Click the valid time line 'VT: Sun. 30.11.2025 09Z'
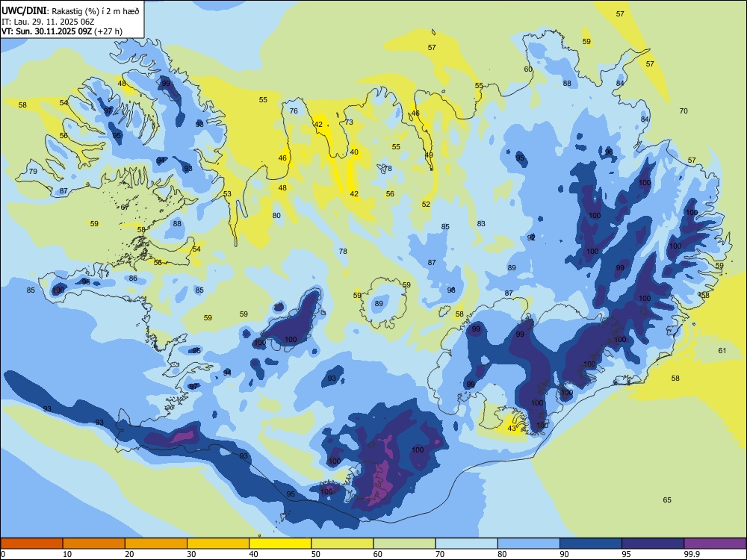The width and height of the screenshot is (747, 560). (46, 31)
